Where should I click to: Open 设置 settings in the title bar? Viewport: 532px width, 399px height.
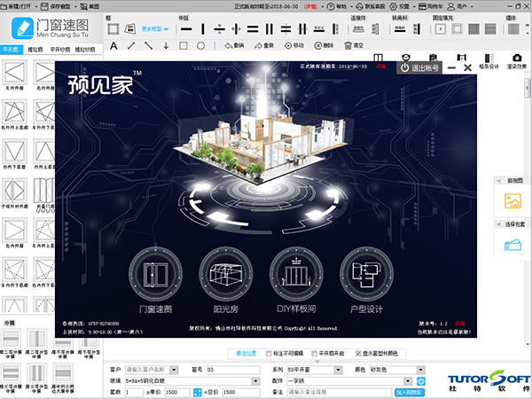(x=400, y=6)
